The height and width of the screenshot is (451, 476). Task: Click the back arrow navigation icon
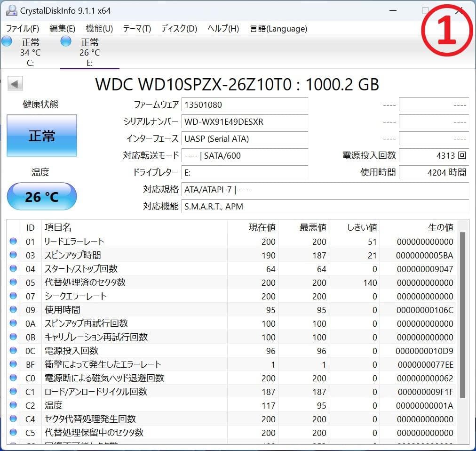pos(15,83)
